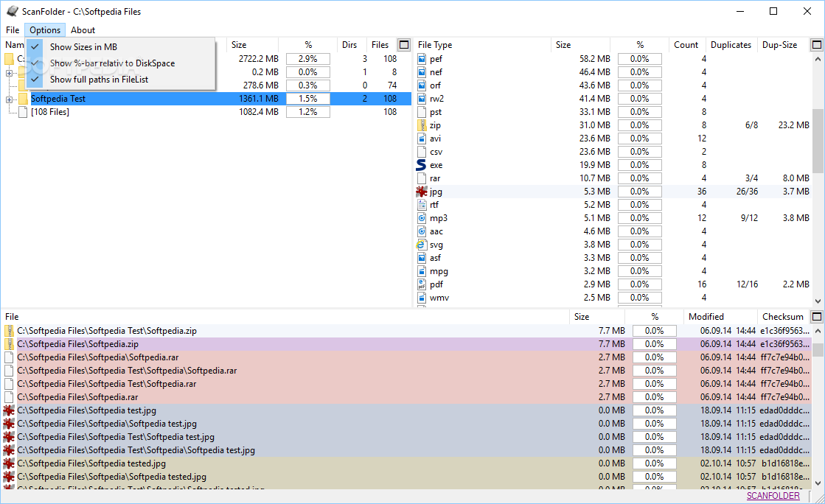Click the [108 Files] document icon

[23, 111]
